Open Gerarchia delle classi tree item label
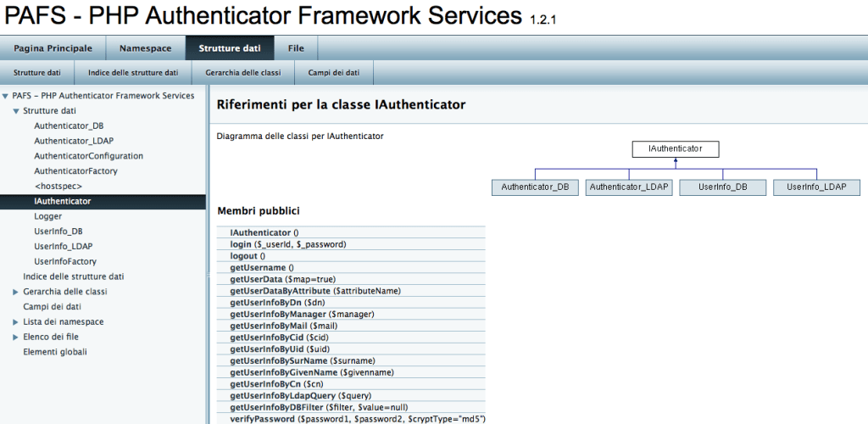The width and height of the screenshot is (868, 424). coord(65,292)
